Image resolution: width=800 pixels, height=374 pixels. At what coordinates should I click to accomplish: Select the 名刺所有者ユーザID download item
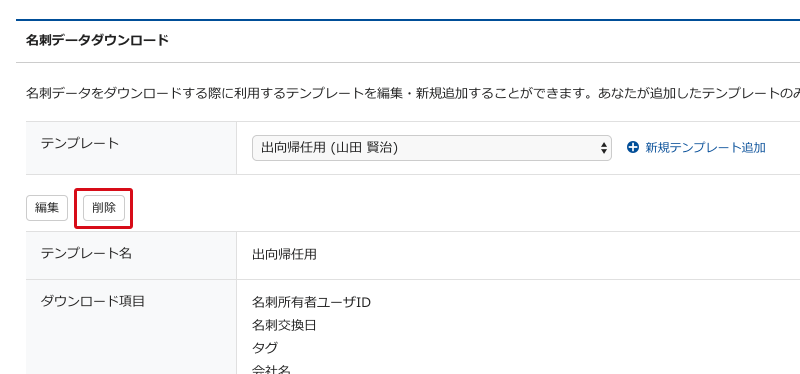(311, 303)
